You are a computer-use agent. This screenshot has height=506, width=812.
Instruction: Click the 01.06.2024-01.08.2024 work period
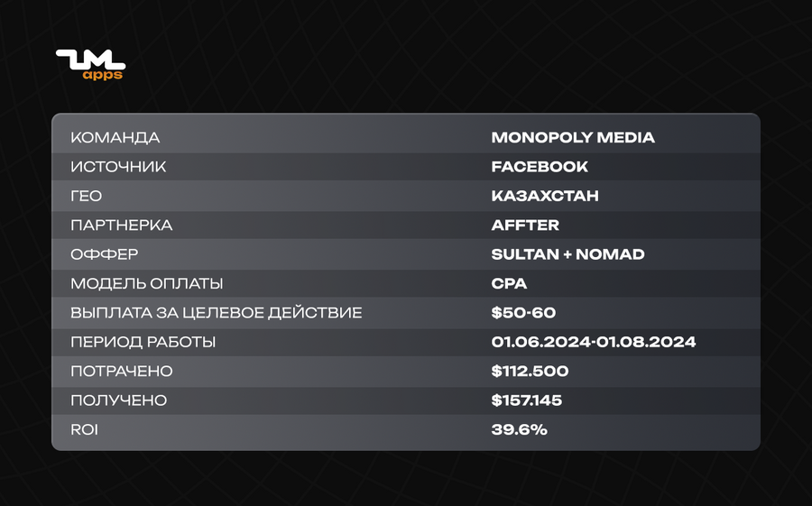(594, 342)
